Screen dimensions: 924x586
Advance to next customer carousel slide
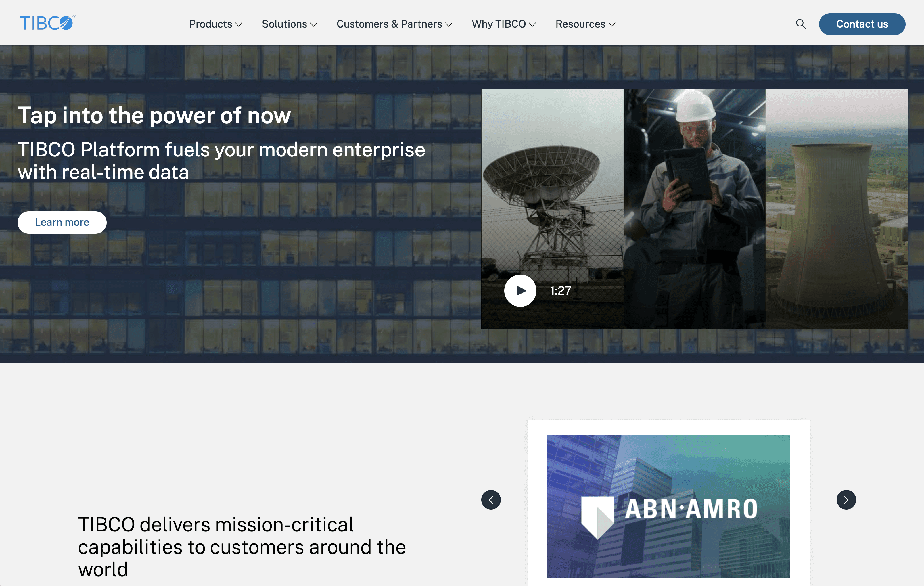pos(846,500)
